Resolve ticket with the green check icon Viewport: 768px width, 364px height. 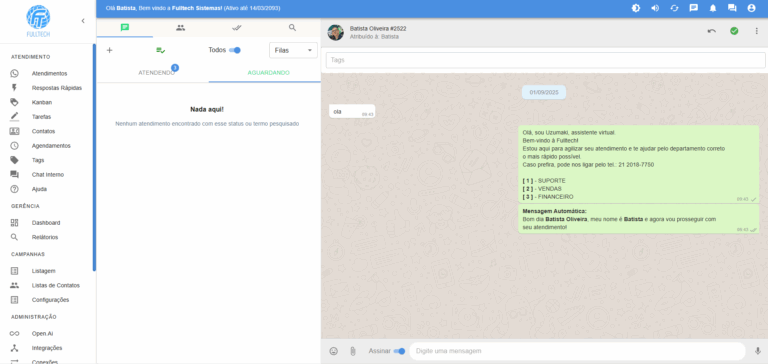(x=734, y=31)
